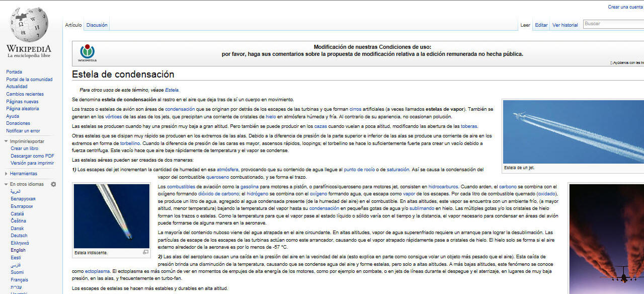Image resolution: width=644 pixels, height=294 pixels.
Task: Click the Wikimedia logo in the banner
Action: pos(87,53)
